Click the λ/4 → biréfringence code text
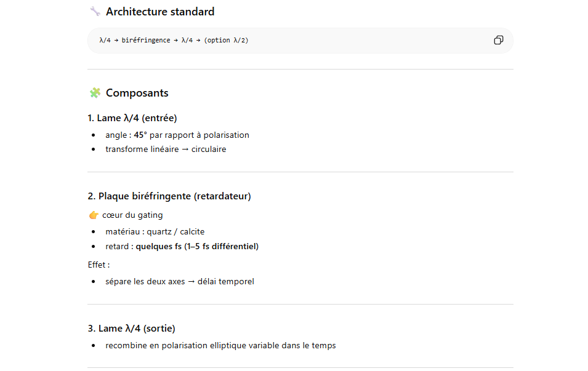This screenshot has width=588, height=371. (135, 40)
